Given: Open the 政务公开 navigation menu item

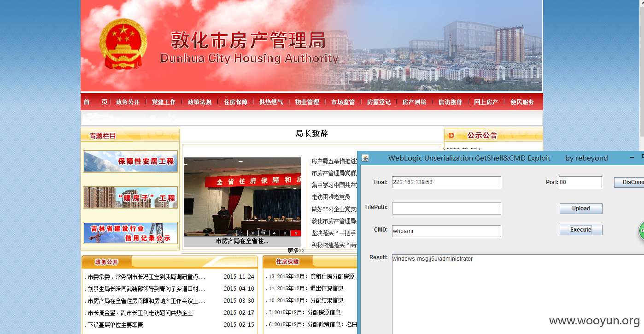Looking at the screenshot, I should click(128, 102).
